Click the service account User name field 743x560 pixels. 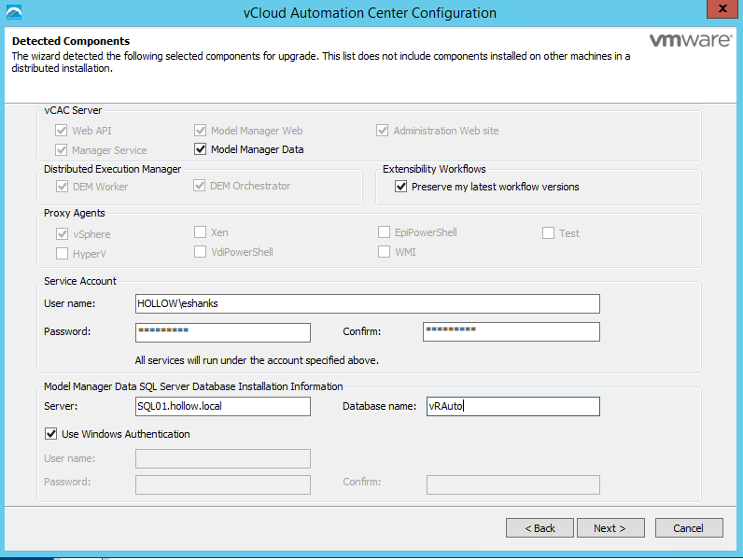[367, 304]
